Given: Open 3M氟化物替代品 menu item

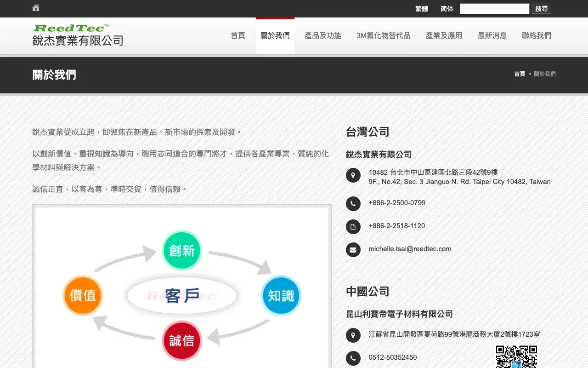Looking at the screenshot, I should tap(384, 36).
